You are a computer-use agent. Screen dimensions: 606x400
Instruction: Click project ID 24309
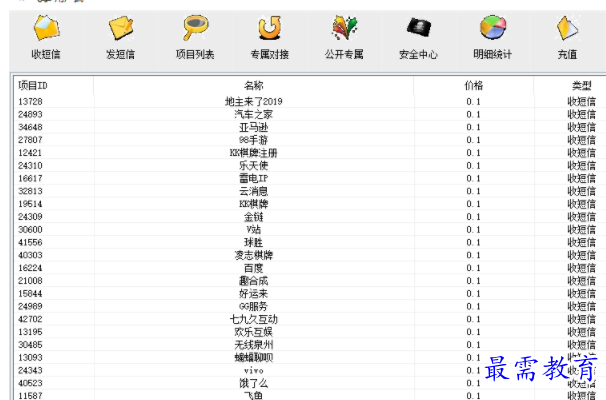tap(30, 216)
